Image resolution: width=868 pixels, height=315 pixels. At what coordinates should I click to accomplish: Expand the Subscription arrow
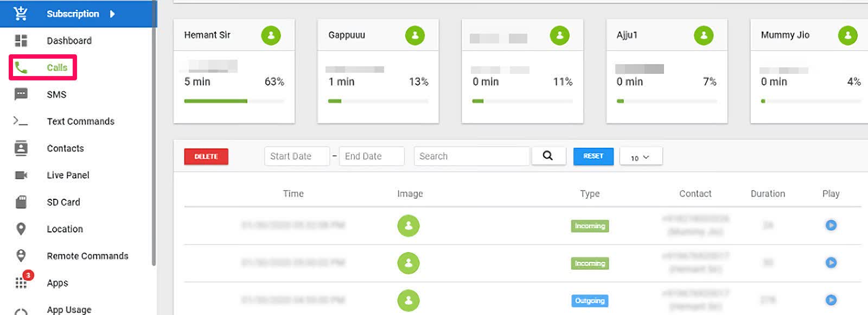coord(112,14)
